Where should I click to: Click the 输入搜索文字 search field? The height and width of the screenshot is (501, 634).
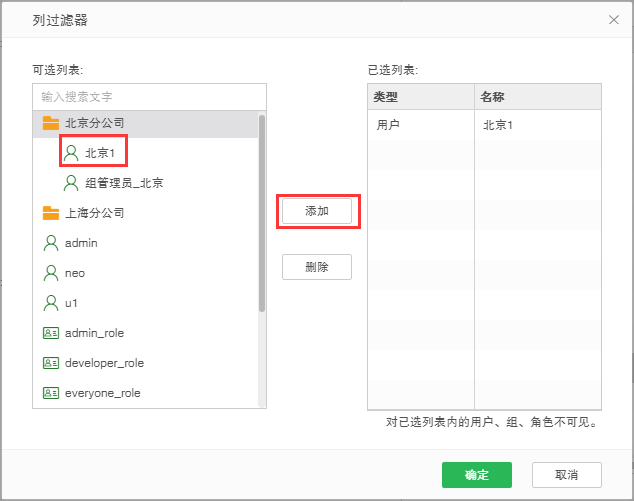tap(150, 97)
